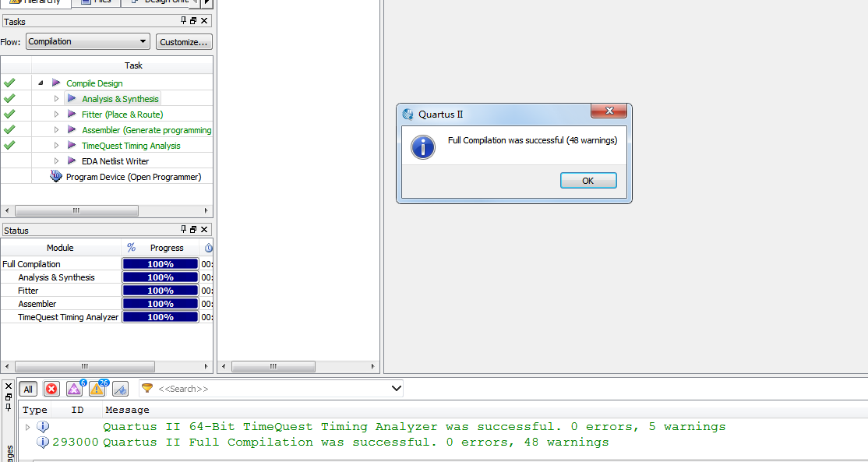Select EDA Netlist Writer label
Screen dimensions: 868x462
click(x=115, y=161)
